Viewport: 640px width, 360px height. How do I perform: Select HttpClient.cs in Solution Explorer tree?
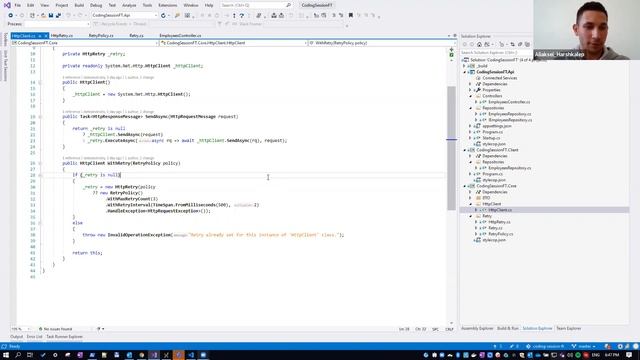pos(500,210)
